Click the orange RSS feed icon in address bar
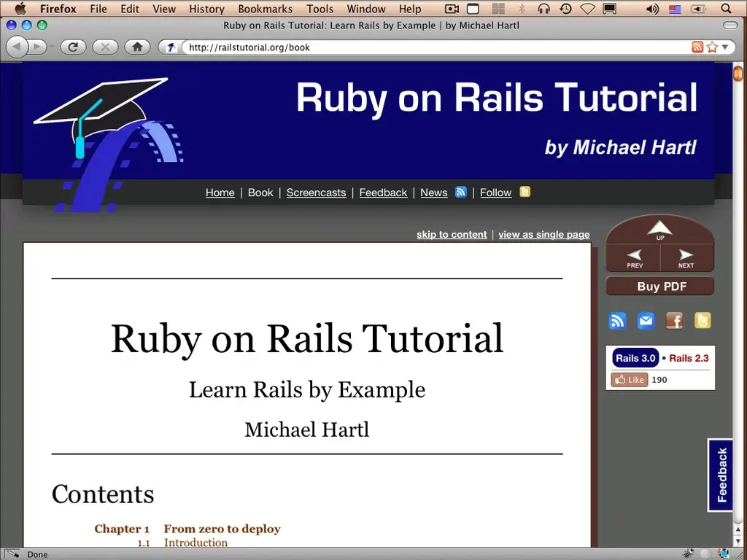The image size is (747, 560). click(x=697, y=47)
